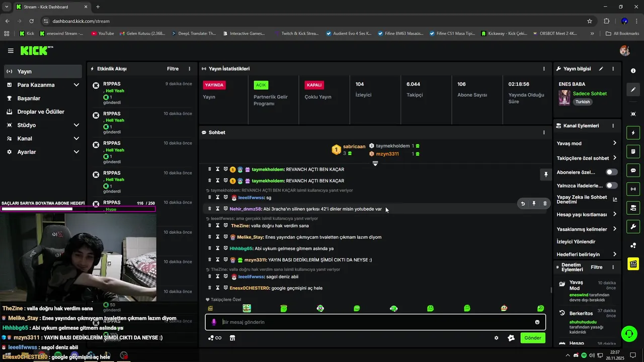Open Kanal Eylemleri three-dot menu

[x=613, y=126]
